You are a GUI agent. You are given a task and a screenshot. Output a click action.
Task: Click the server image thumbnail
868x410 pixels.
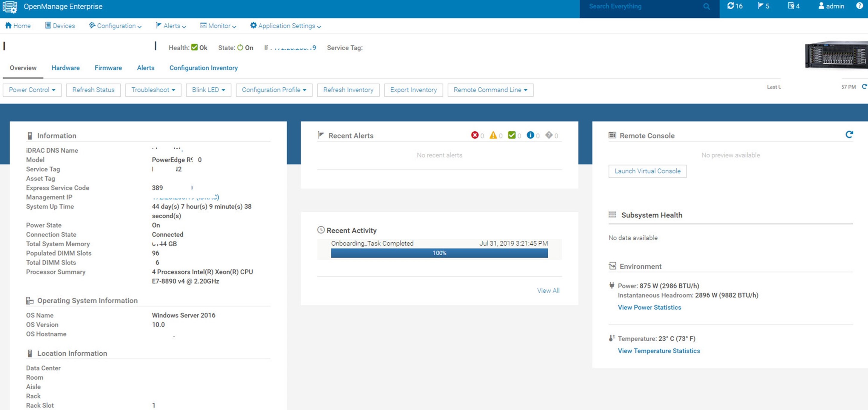(x=836, y=55)
